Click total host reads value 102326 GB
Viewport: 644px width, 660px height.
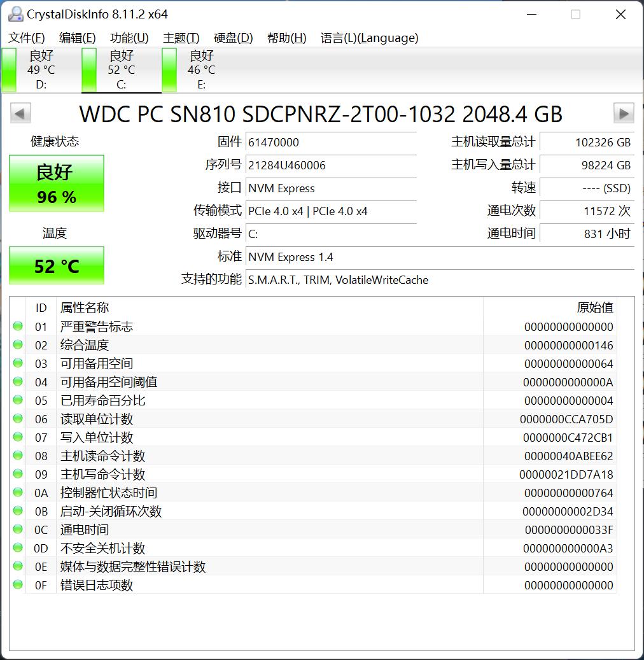(x=587, y=143)
